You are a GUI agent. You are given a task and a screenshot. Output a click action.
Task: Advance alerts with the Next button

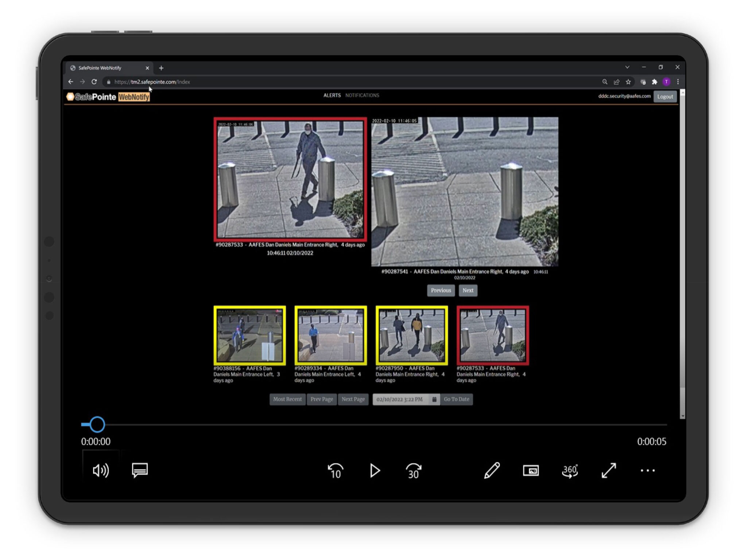[468, 291]
